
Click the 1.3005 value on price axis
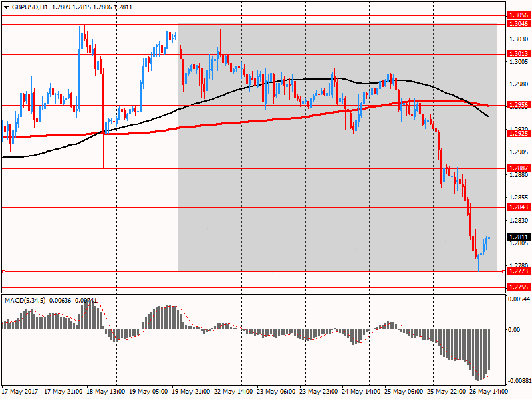(519, 61)
